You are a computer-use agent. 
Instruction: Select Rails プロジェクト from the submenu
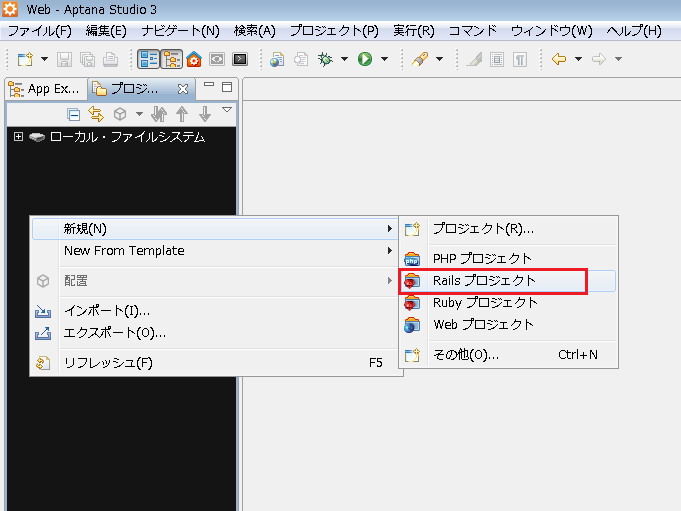point(485,281)
